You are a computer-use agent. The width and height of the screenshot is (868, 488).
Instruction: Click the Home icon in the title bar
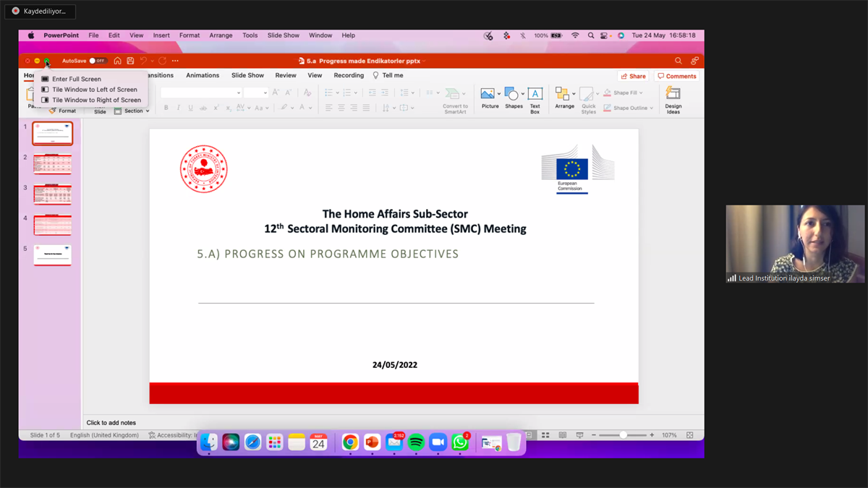point(118,61)
